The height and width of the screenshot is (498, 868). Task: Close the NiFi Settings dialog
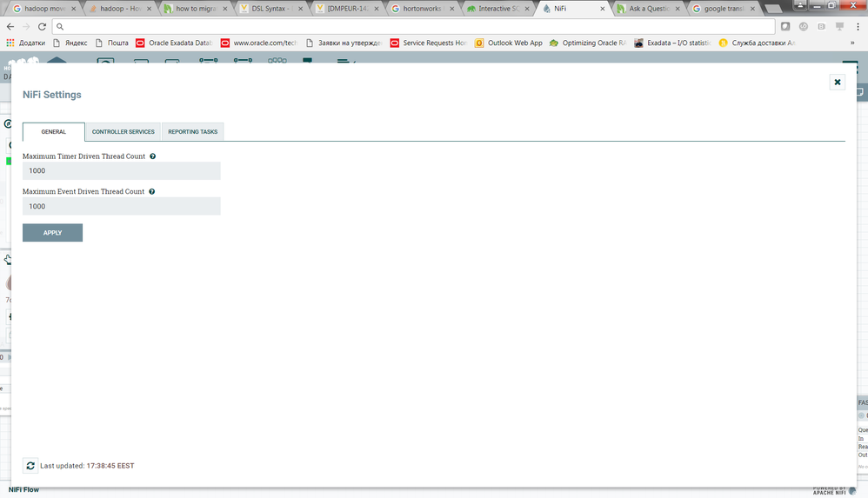(x=837, y=82)
